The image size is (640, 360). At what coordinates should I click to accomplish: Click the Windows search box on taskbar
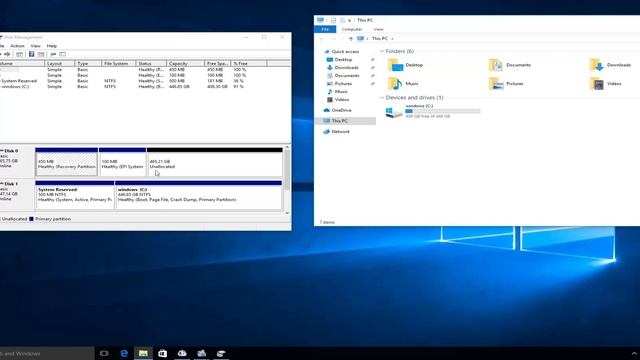click(x=47, y=353)
